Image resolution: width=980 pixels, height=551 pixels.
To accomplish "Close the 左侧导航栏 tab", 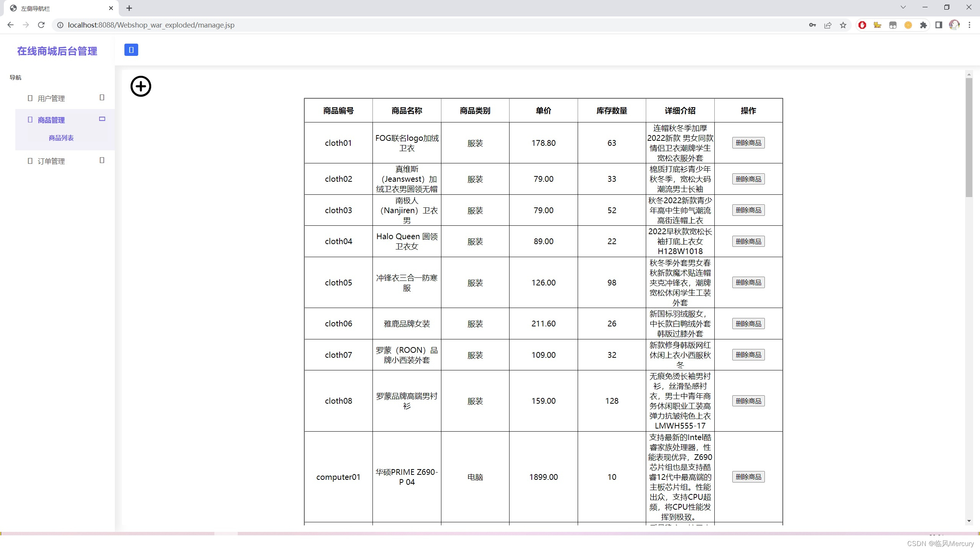I will (111, 8).
